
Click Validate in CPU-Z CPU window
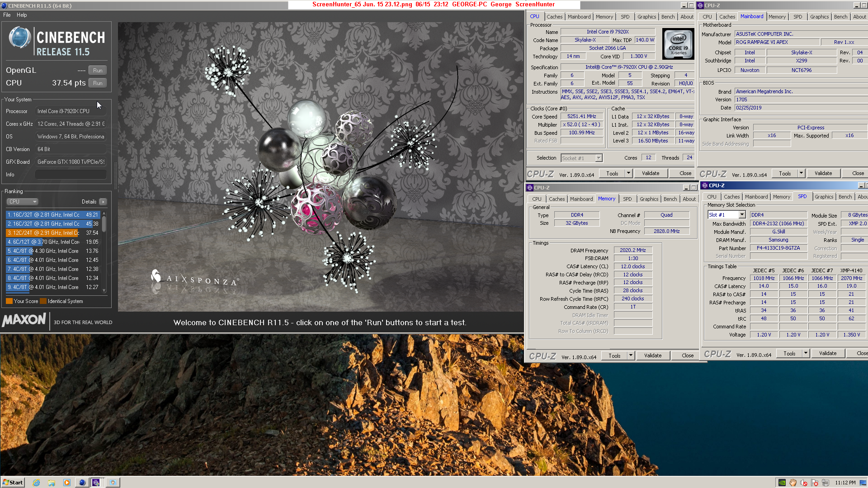[x=651, y=173]
